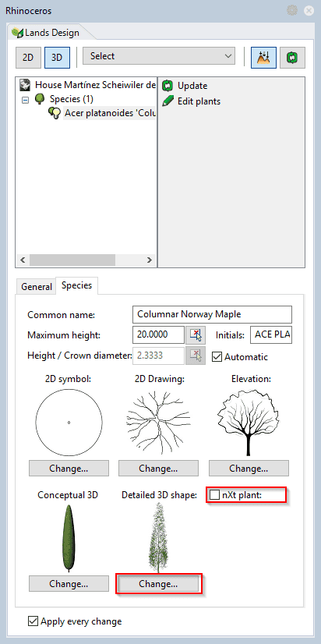Uncheck the Automatic checkbox
The height and width of the screenshot is (644, 321).
coord(217,356)
